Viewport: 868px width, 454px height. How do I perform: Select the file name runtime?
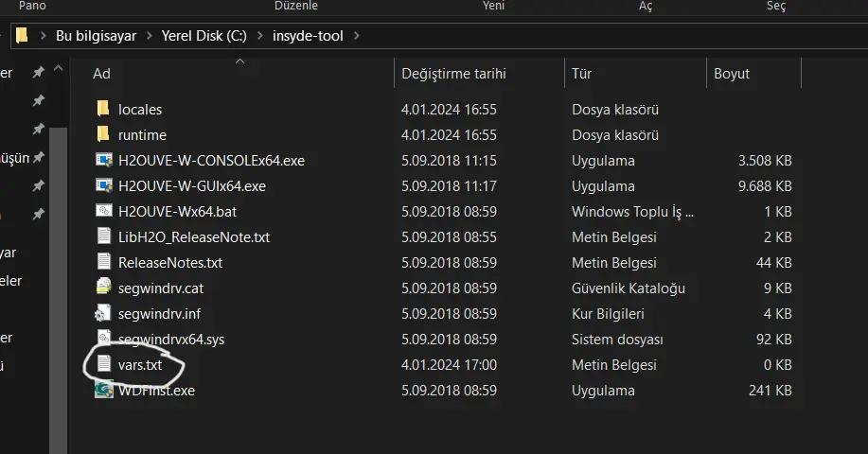click(142, 135)
